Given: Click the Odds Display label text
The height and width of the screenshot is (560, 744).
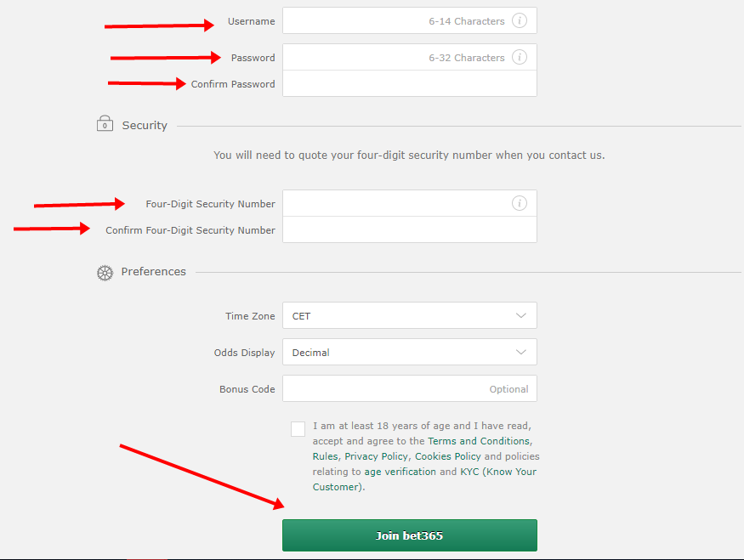Looking at the screenshot, I should click(244, 353).
